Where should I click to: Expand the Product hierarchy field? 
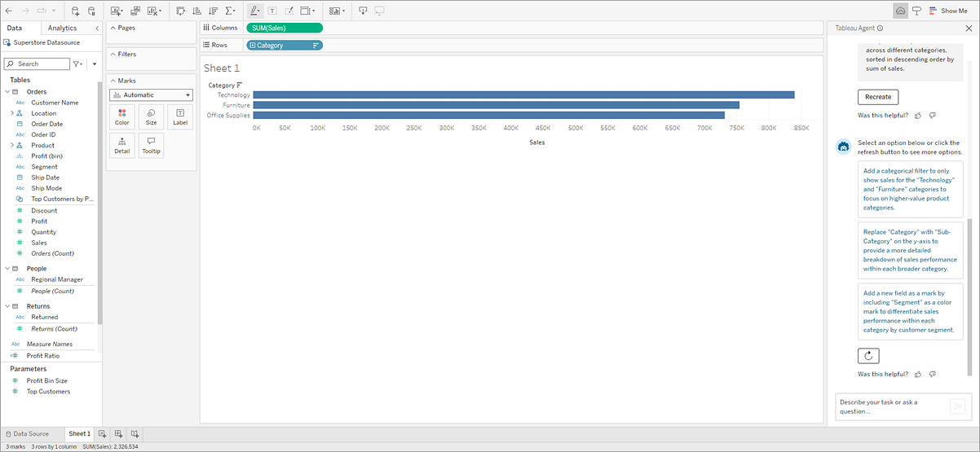12,145
